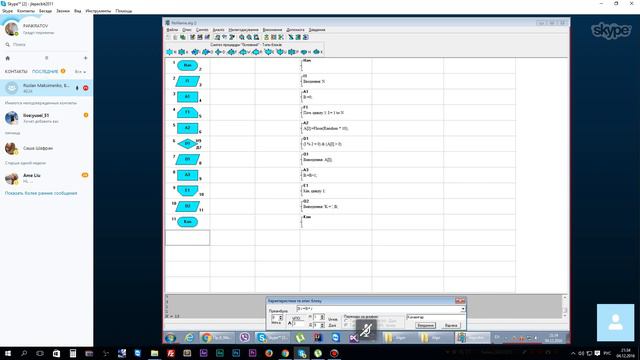The image size is (640, 360).
Task: Select the final oval end block row 11
Action: pyautogui.click(x=187, y=222)
